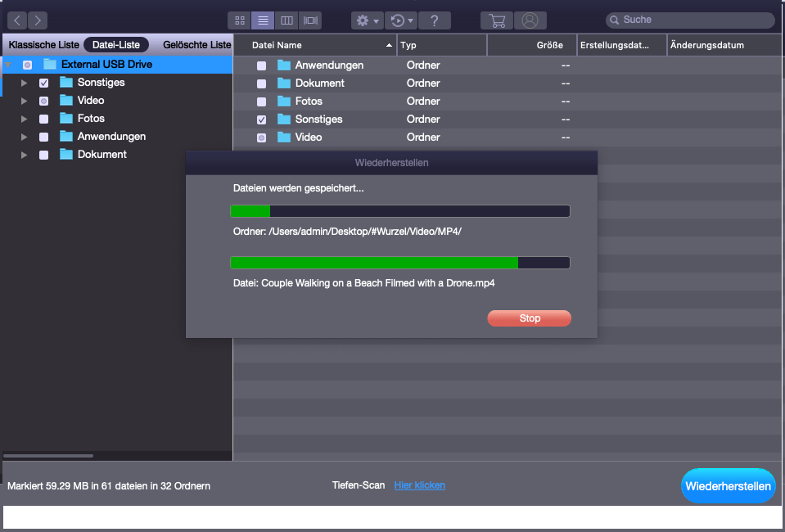Image resolution: width=785 pixels, height=532 pixels.
Task: Sort by Änderungsdatum column header
Action: 726,45
